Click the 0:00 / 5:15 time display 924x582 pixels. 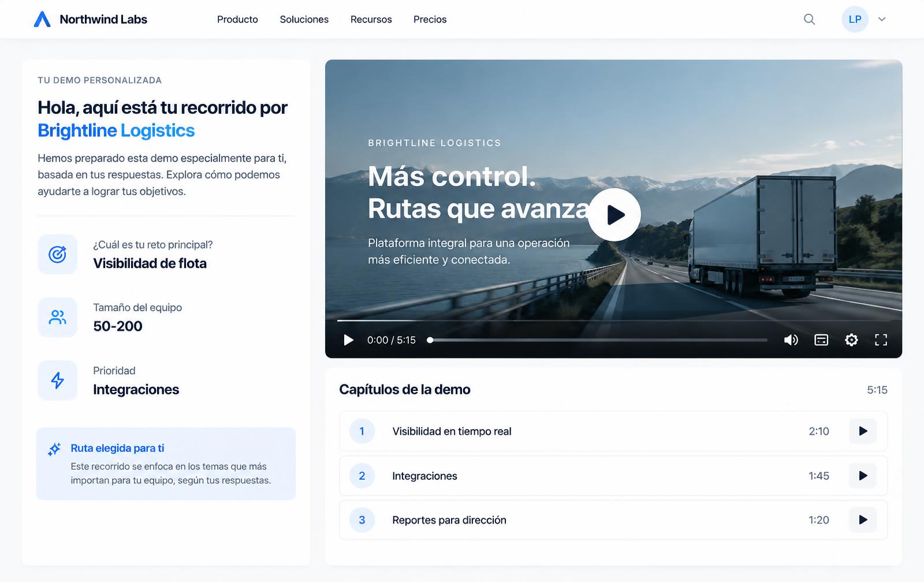[392, 340]
